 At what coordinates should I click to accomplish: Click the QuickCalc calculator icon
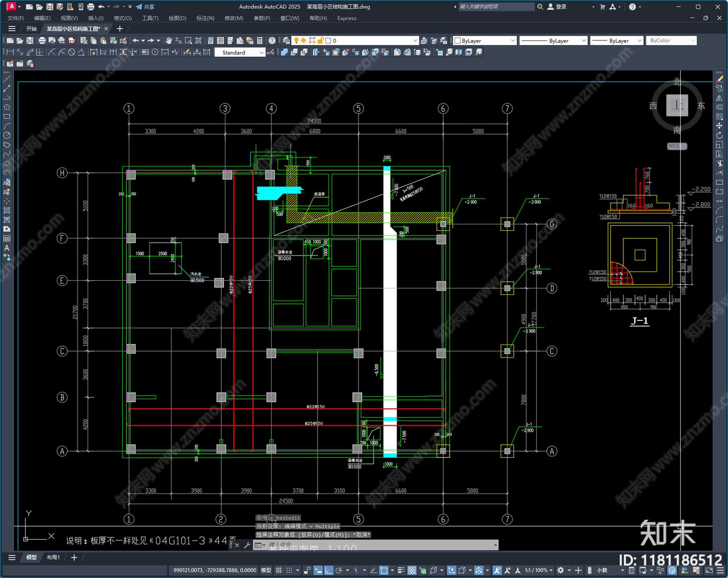pyautogui.click(x=260, y=41)
